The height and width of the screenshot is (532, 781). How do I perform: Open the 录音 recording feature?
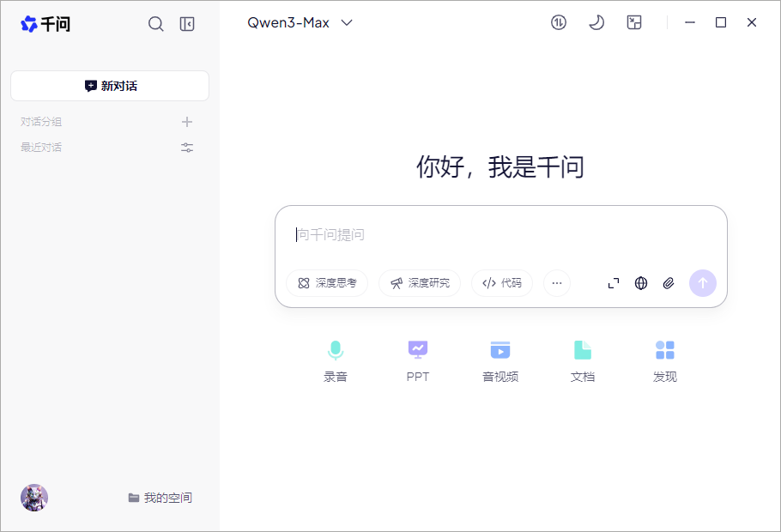coord(336,361)
